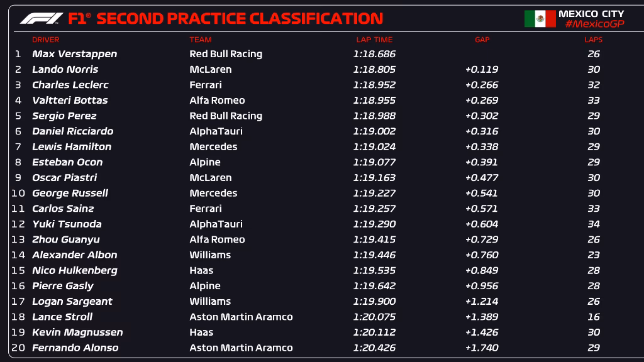Screen dimensions: 644x362
Task: Click the LAP TIME column header
Action: (x=374, y=40)
